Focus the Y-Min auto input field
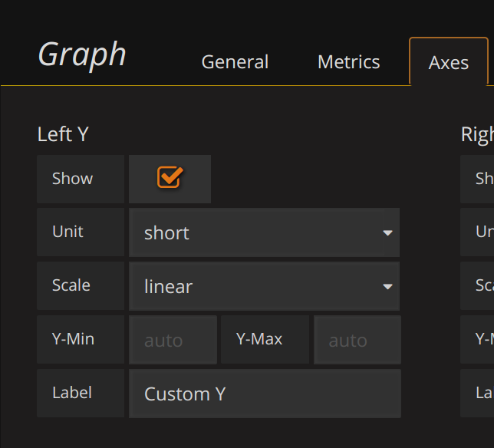The height and width of the screenshot is (448, 494). coord(173,340)
